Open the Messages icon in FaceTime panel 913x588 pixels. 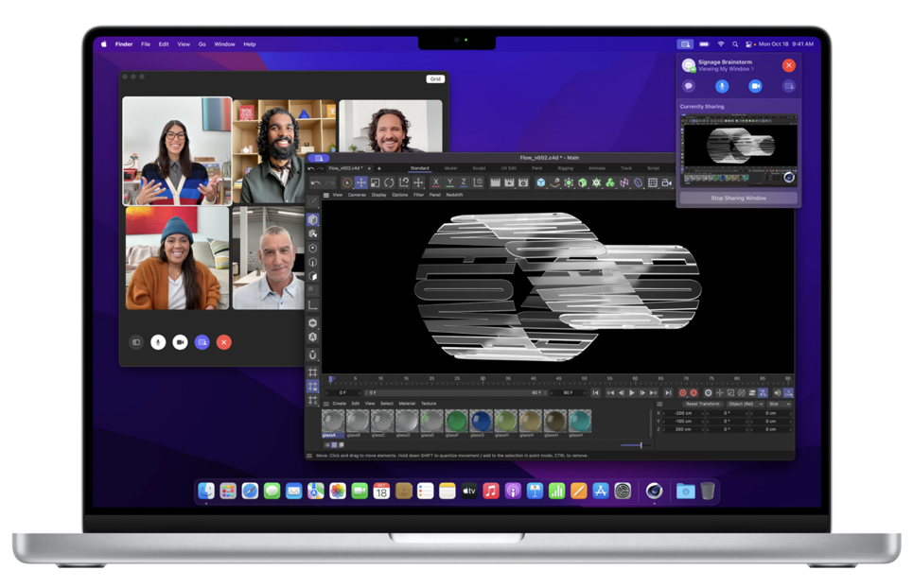(689, 86)
